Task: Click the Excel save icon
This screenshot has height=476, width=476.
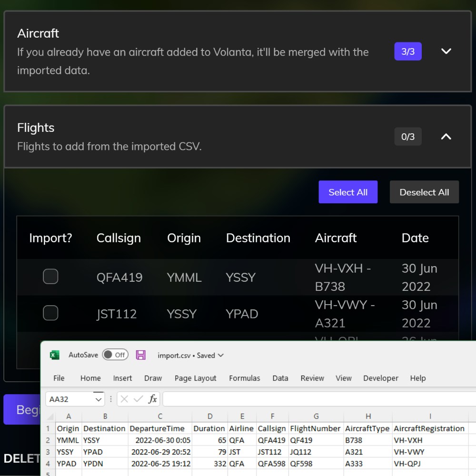Action: coord(140,355)
